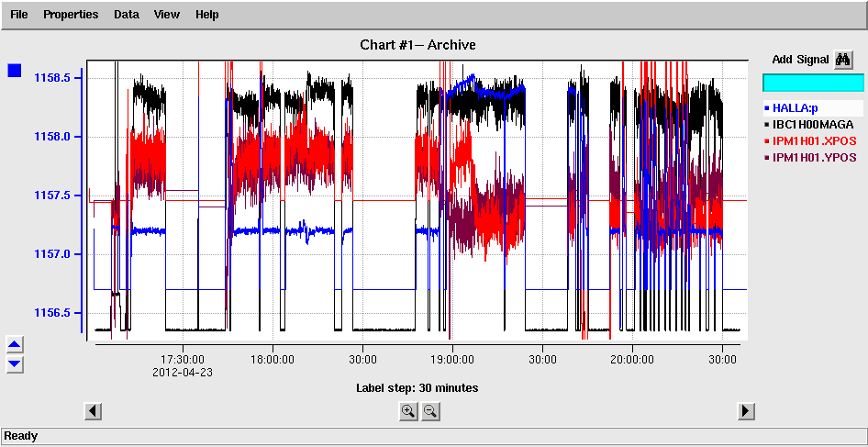
Task: Click the Ready status bar text
Action: click(x=21, y=436)
